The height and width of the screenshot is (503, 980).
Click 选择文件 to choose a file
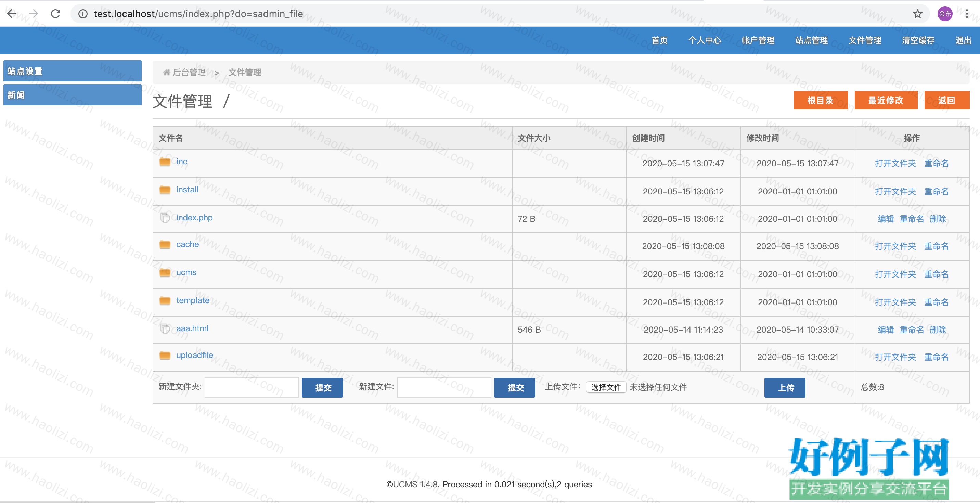[x=606, y=387]
